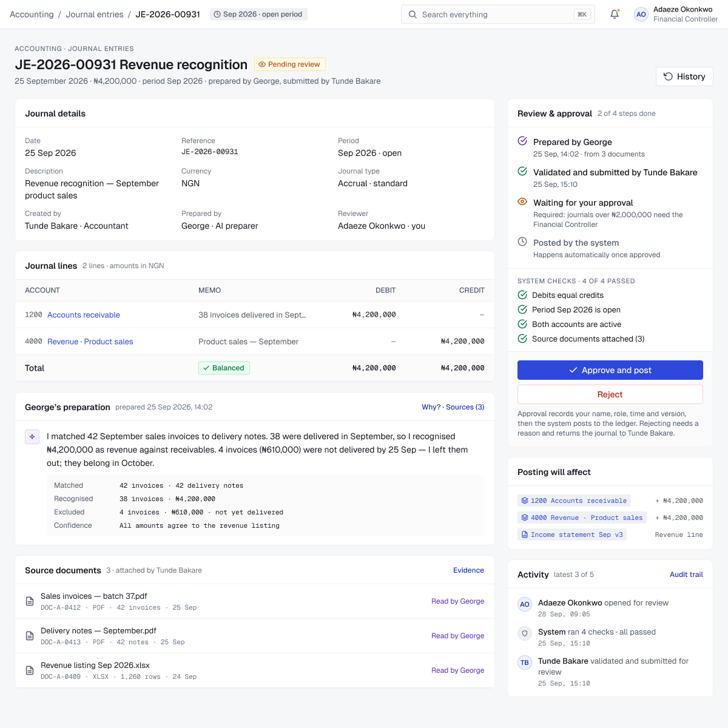Click the Revenue listing Sep 2026.xlsx filename
The height and width of the screenshot is (728, 728).
coord(95,665)
